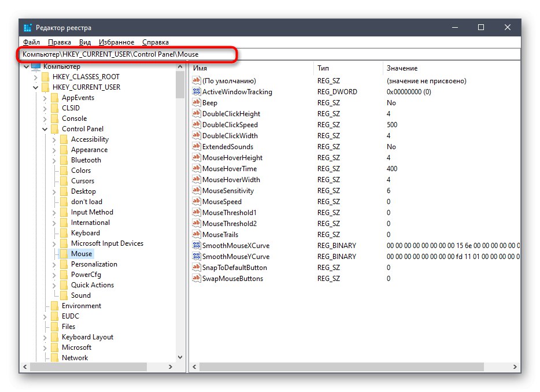Click the string icon of MouseSpeed

tap(197, 201)
